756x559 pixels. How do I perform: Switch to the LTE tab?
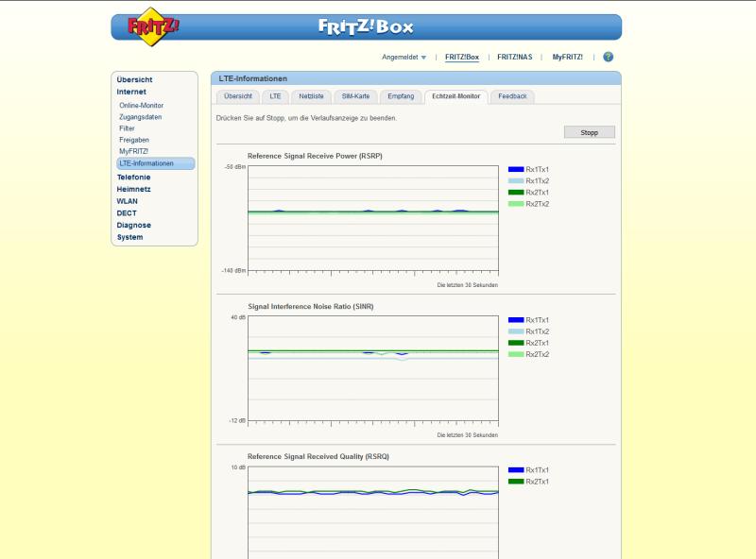click(x=275, y=96)
